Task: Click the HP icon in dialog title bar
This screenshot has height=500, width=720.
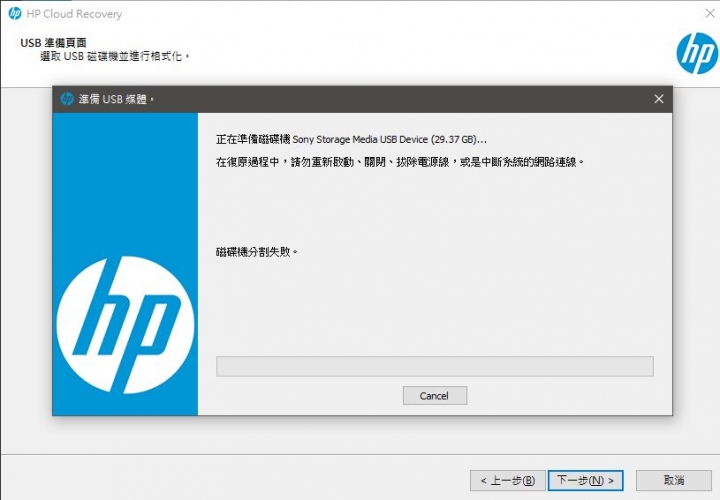Action: point(67,99)
